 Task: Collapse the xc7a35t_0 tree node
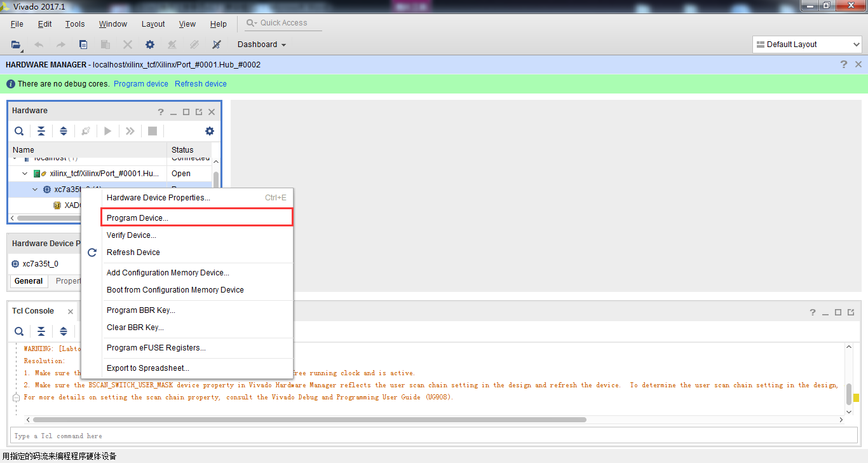pyautogui.click(x=35, y=190)
